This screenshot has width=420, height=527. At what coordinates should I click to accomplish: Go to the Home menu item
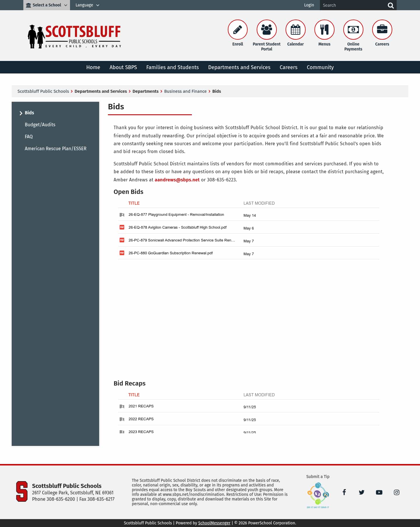(93, 67)
